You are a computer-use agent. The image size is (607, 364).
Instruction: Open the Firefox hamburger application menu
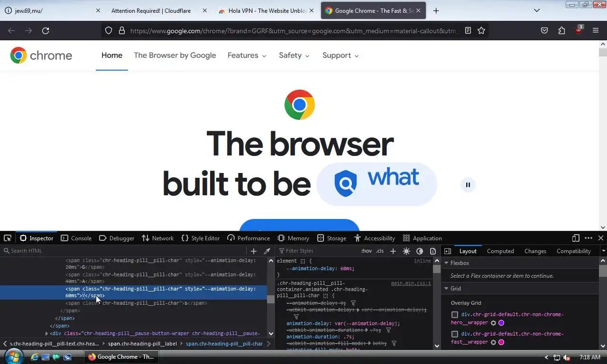pyautogui.click(x=596, y=31)
